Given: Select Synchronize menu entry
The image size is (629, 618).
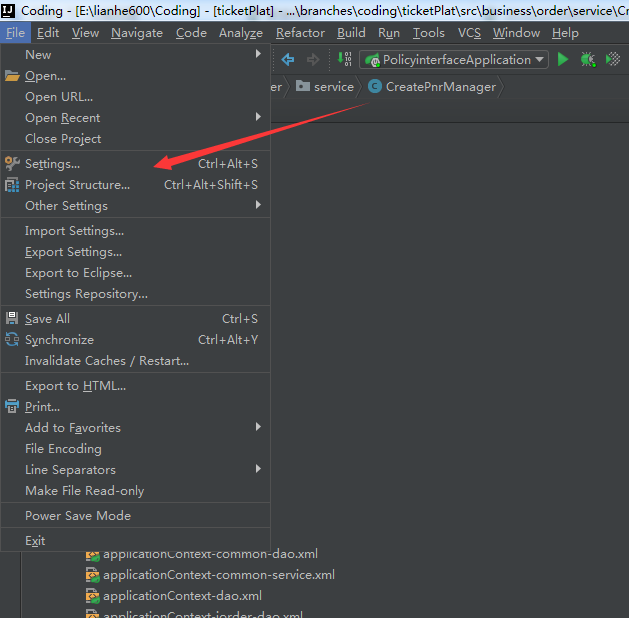Looking at the screenshot, I should (135, 340).
